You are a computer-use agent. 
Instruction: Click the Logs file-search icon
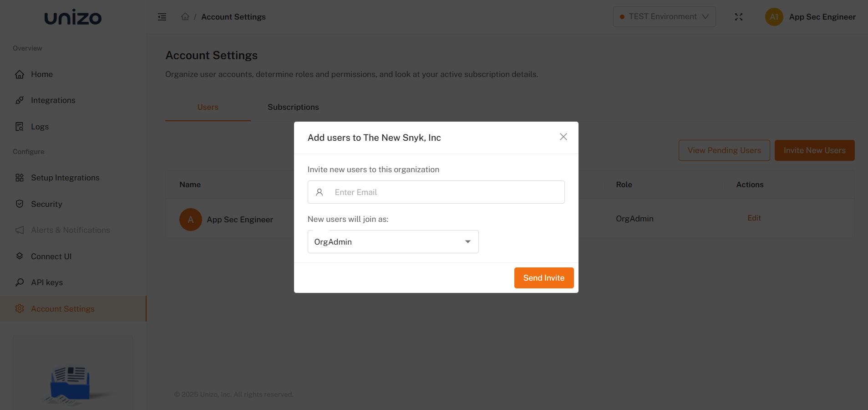pos(20,127)
